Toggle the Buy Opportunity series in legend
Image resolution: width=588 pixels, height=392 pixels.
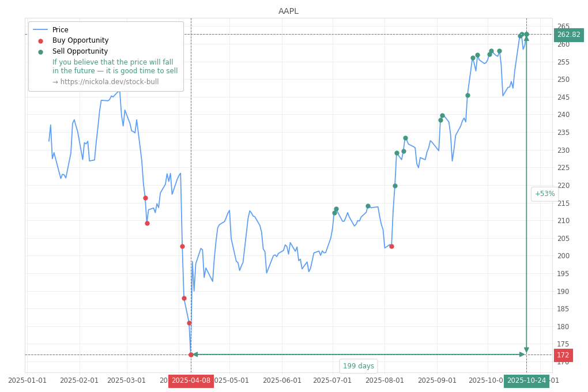click(x=80, y=41)
